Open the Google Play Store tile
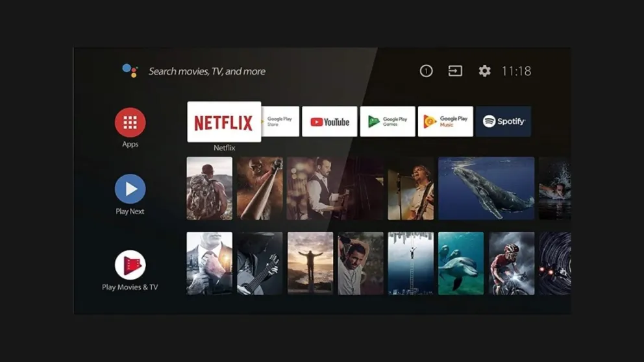 [x=280, y=121]
